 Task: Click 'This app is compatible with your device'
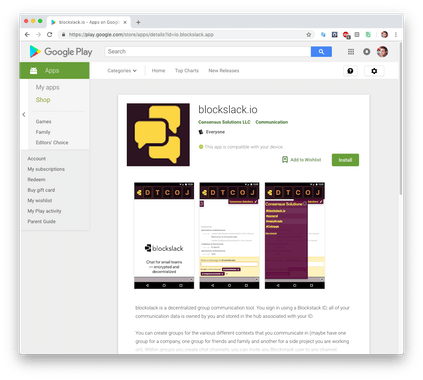tap(244, 147)
